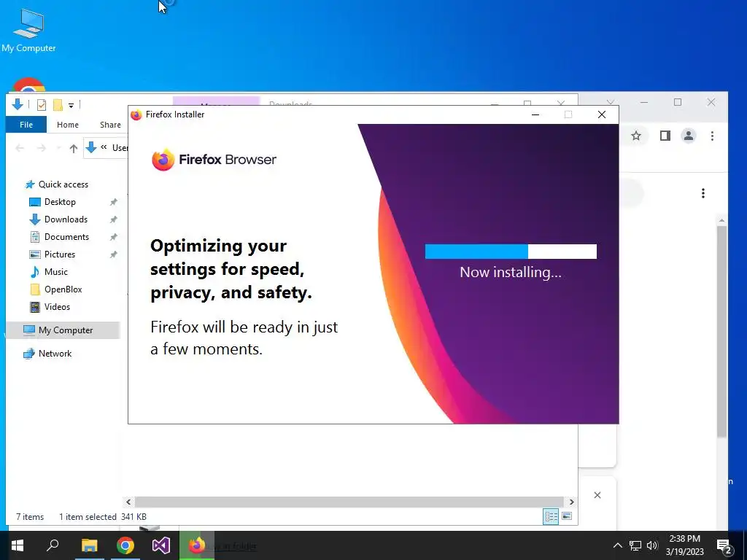Select My Computer in navigation pane

point(63,330)
